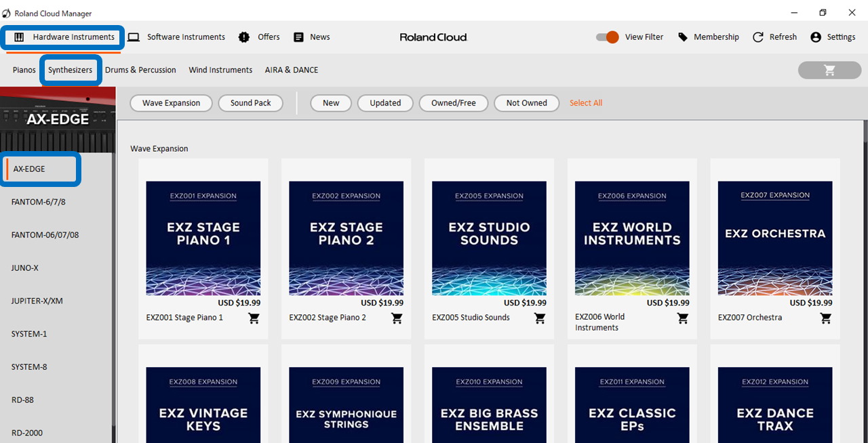Open the Pianos category
Screen dimensions: 868x443
point(24,70)
